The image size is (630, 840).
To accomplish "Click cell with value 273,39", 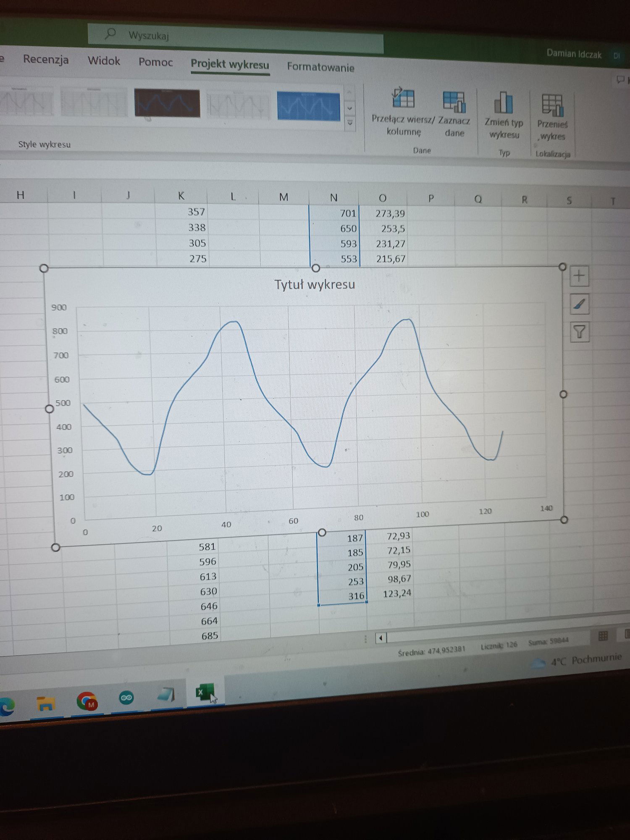I will [383, 214].
